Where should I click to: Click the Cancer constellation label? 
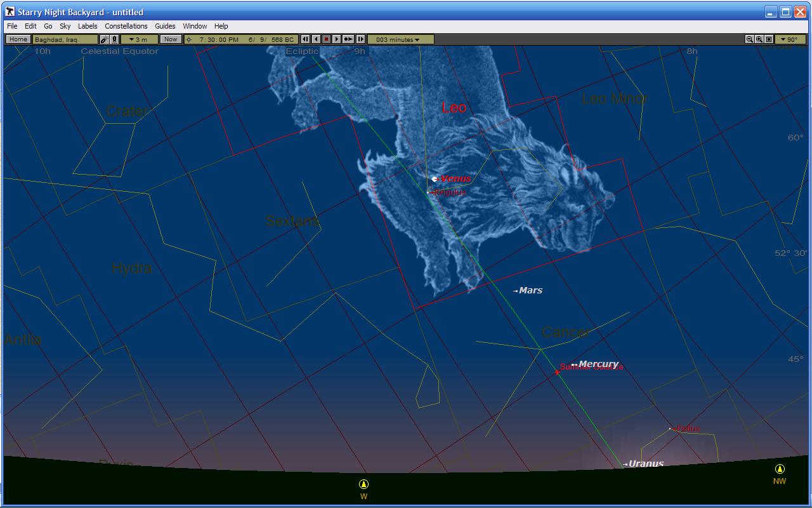click(565, 332)
